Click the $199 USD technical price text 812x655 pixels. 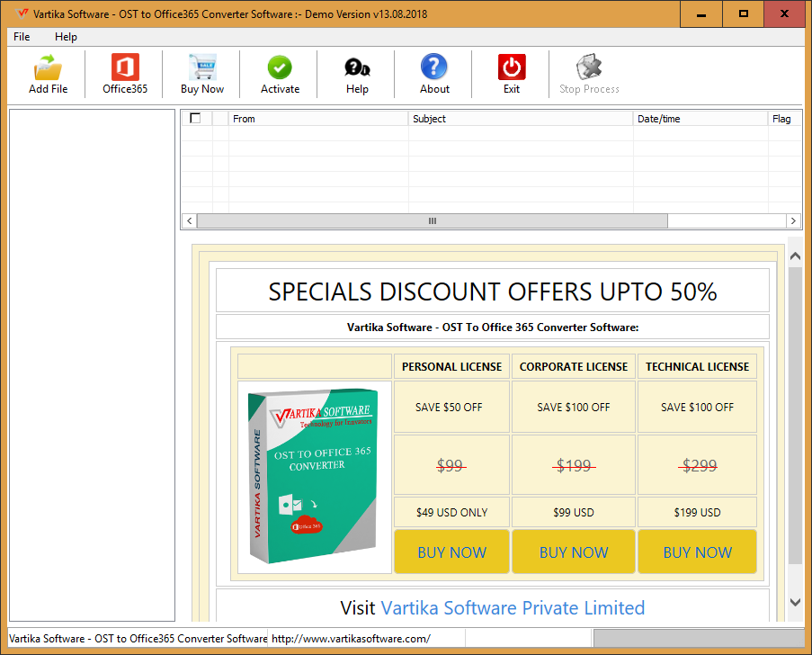pos(697,513)
